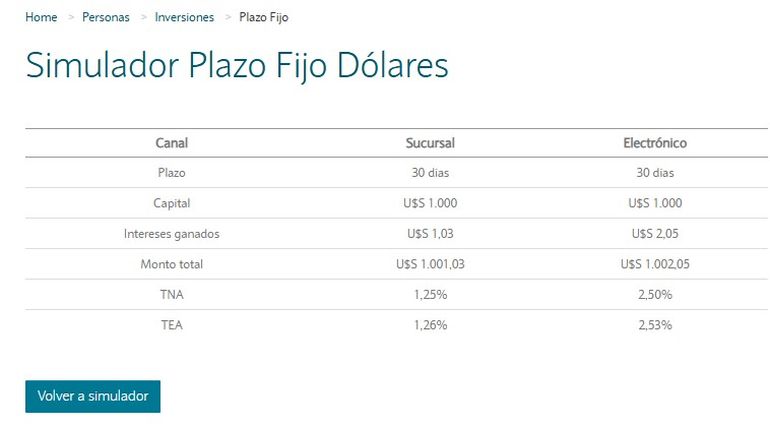Click the Sucursal total U$S 1.001,03
This screenshot has width=770, height=426.
coord(430,264)
